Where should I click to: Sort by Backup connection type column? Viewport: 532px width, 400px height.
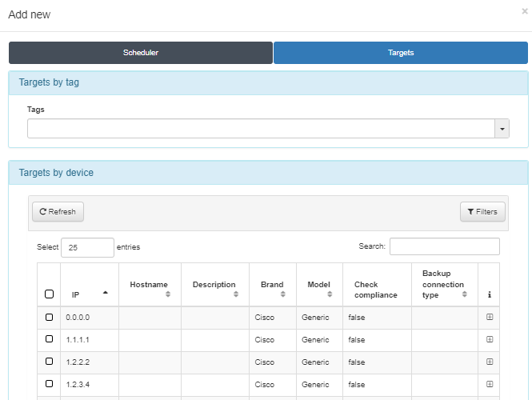click(444, 284)
